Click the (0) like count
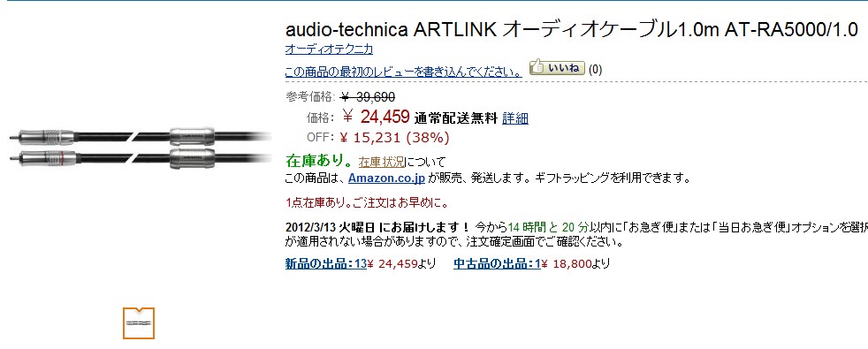The width and height of the screenshot is (868, 349). [595, 70]
